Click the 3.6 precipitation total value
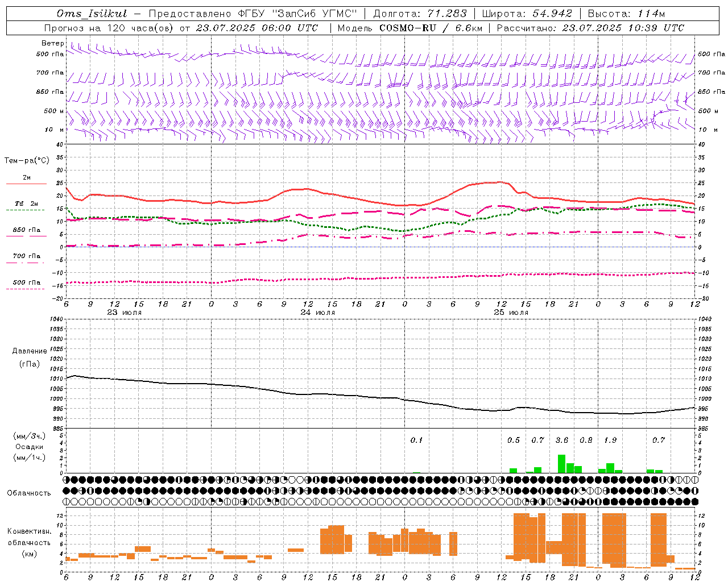 562,440
